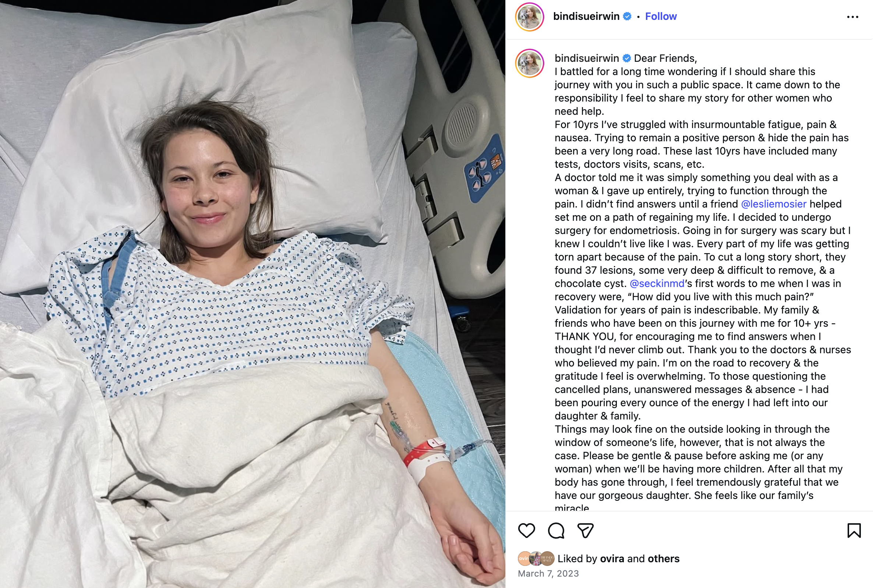Save the post with the bookmark icon
Image resolution: width=873 pixels, height=588 pixels.
pyautogui.click(x=854, y=531)
